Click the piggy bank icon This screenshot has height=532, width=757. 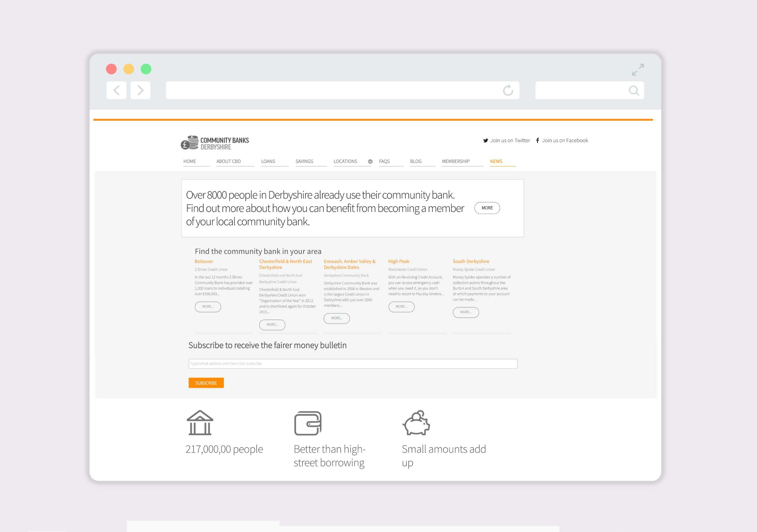pos(416,423)
